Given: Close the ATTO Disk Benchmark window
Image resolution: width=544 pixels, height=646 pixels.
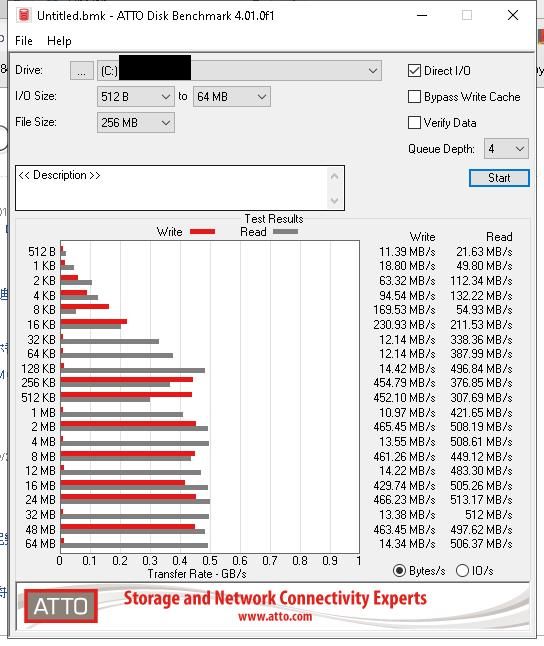Looking at the screenshot, I should click(513, 16).
